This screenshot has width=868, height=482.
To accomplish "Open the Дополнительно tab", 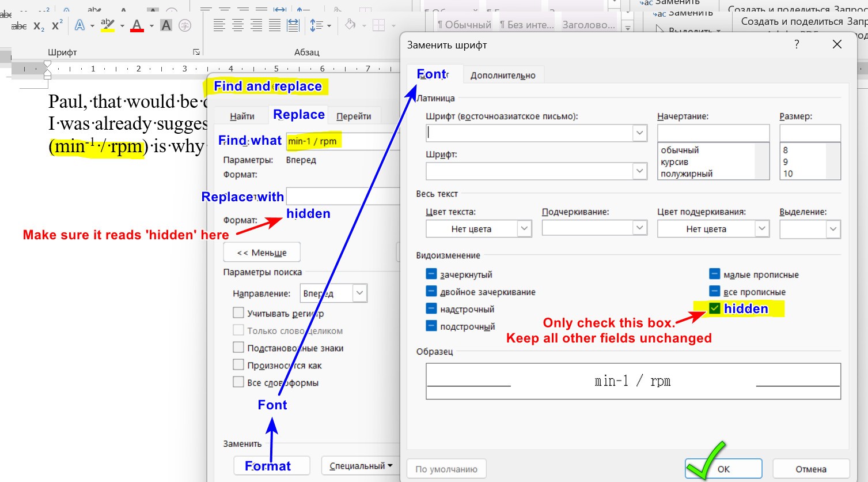I will [503, 75].
